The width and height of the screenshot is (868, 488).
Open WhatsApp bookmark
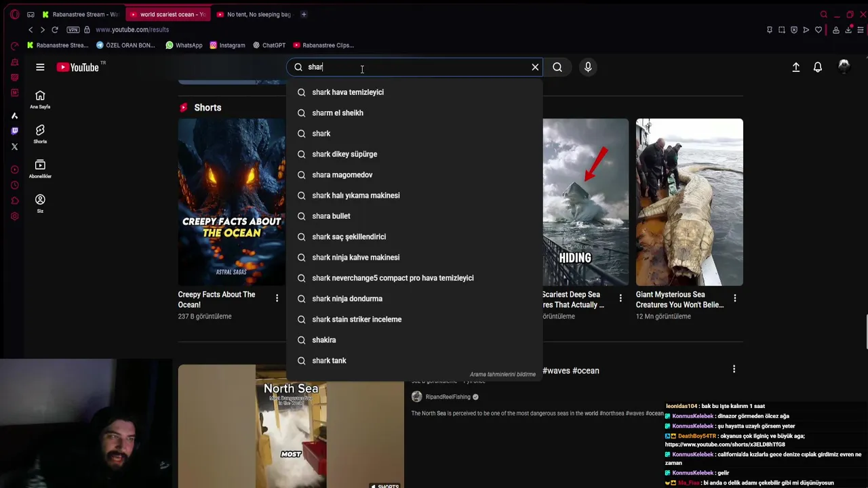[x=184, y=45]
